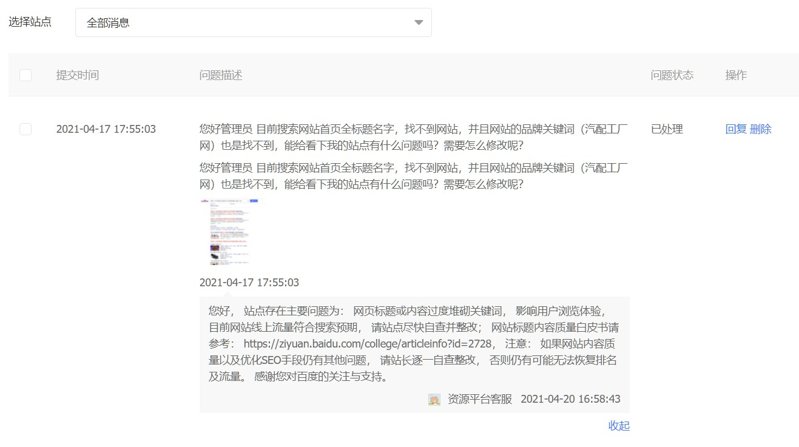
Task: Click the 回复 link
Action: pos(735,129)
